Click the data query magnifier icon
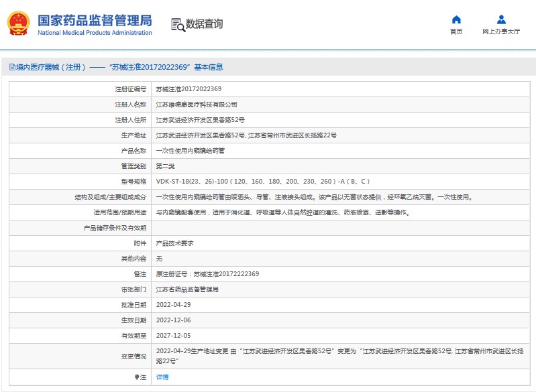 (x=178, y=25)
